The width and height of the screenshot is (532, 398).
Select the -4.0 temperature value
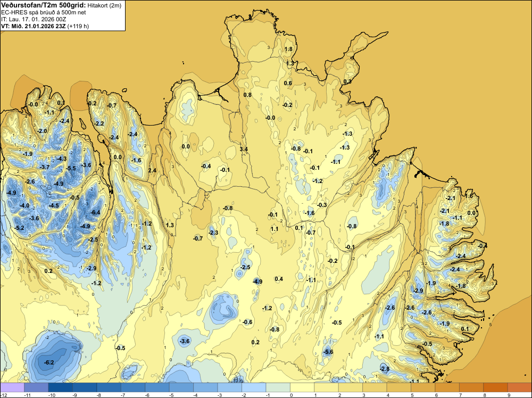tap(24, 205)
